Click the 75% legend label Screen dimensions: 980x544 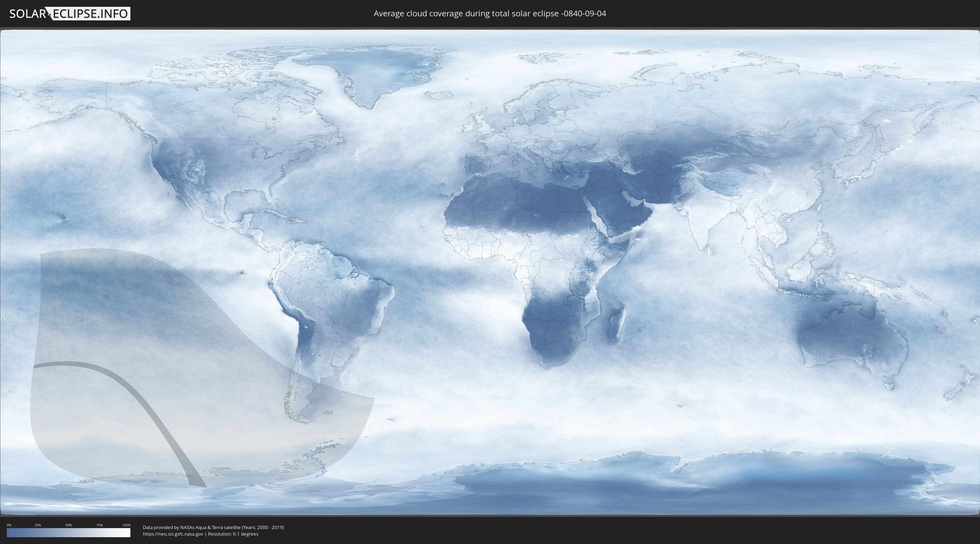tap(99, 525)
